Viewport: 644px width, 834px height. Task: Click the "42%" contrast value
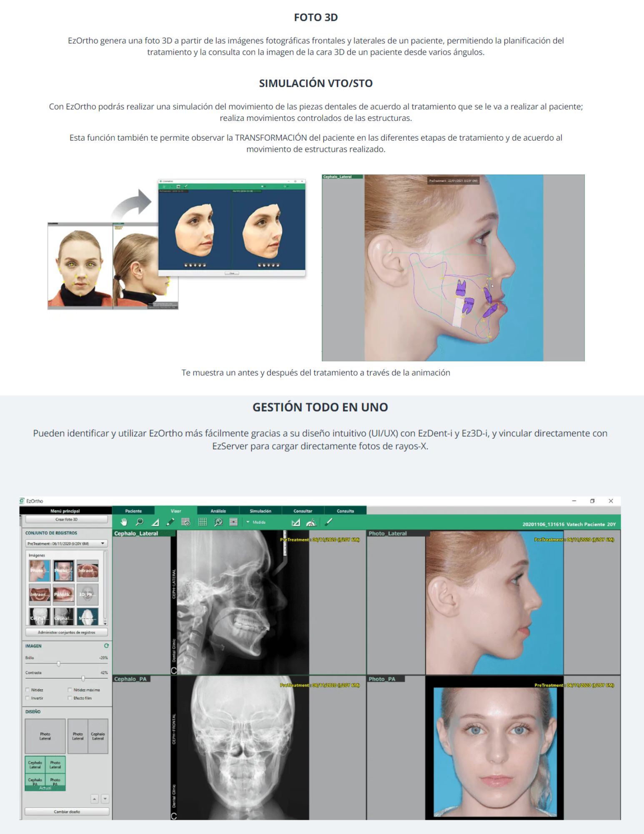click(104, 673)
